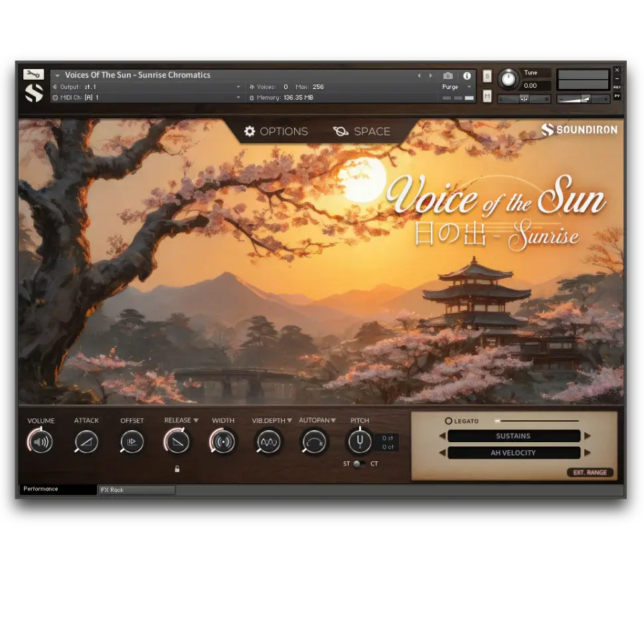Click the Tune knob in the header

click(x=508, y=80)
